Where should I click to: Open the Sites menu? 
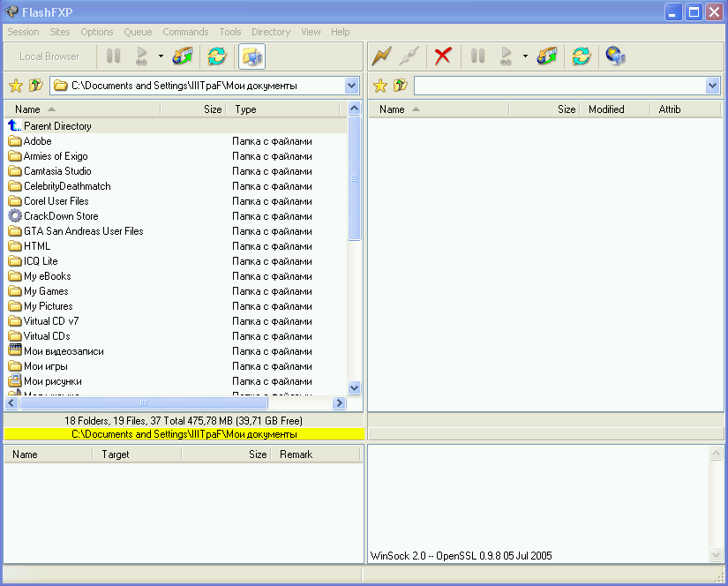[x=60, y=32]
